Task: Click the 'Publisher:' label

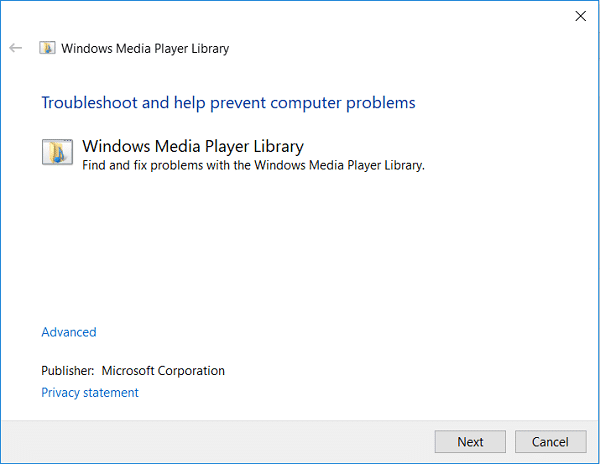Action: point(68,371)
